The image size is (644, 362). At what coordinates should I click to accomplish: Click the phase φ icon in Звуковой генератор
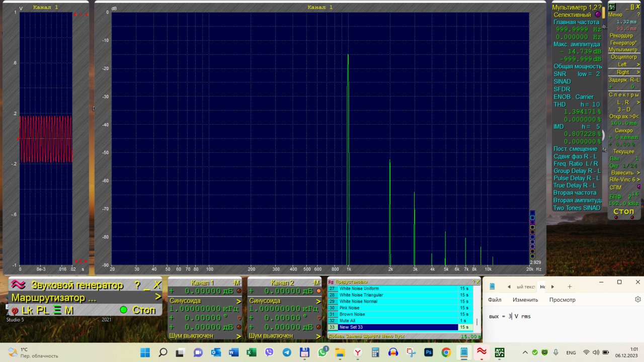[x=15, y=311]
